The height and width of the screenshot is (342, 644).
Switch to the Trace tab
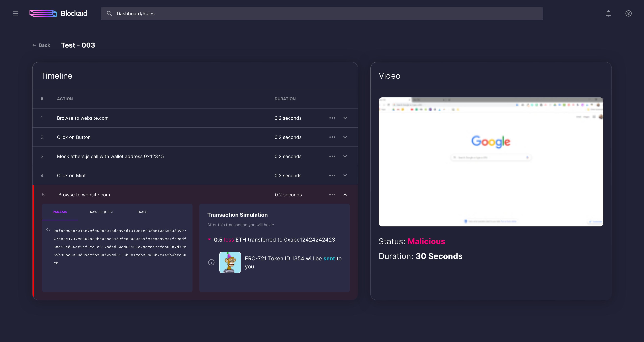coord(142,212)
